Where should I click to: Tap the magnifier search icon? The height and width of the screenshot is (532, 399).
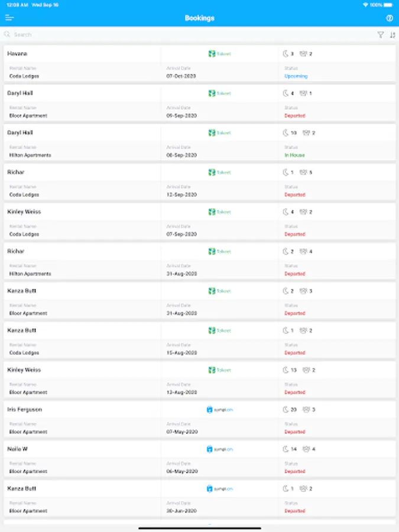pyautogui.click(x=7, y=35)
